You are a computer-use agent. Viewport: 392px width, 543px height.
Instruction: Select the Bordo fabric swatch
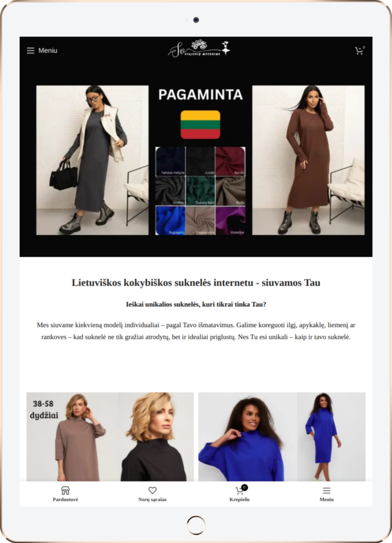click(230, 161)
